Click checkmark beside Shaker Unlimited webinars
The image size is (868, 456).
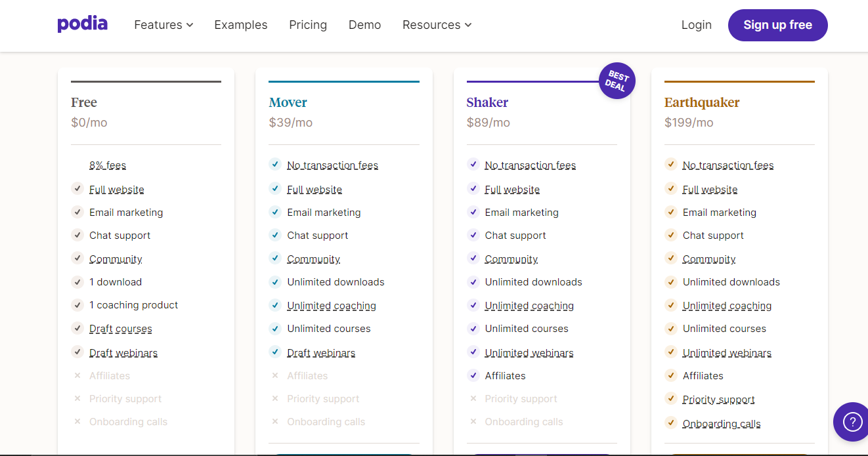[x=473, y=352]
